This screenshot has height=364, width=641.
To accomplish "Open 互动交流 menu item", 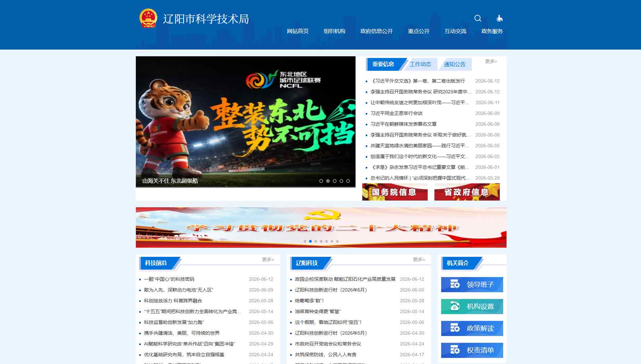I will click(x=455, y=31).
